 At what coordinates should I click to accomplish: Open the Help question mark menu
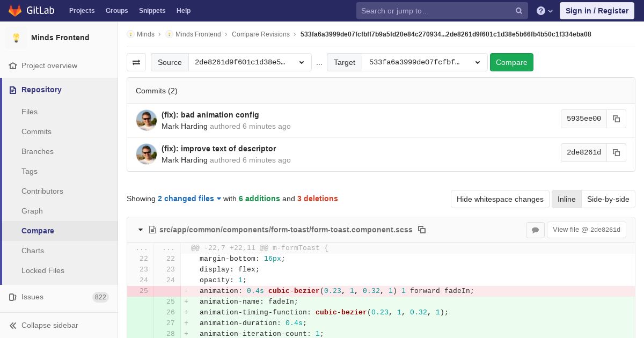[x=544, y=11]
